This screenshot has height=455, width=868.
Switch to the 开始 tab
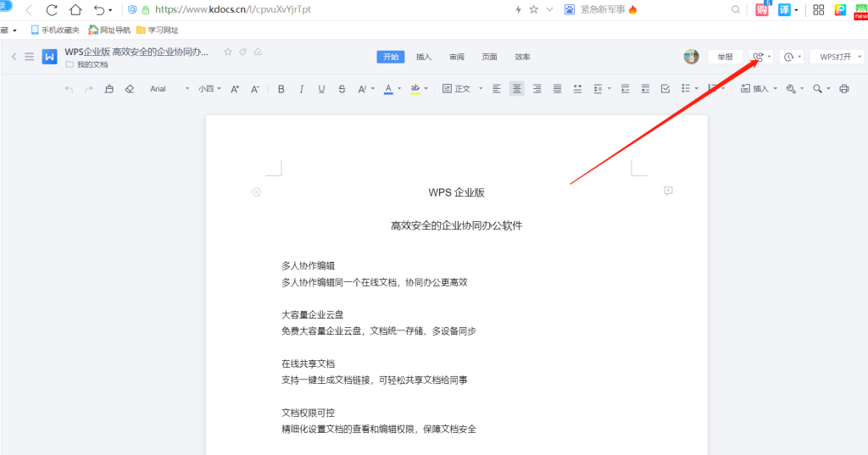point(391,57)
